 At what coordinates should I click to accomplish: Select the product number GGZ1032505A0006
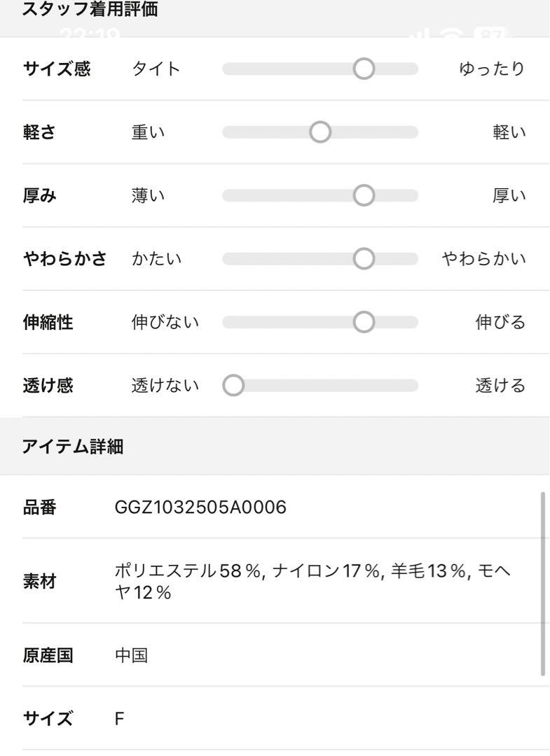[200, 507]
